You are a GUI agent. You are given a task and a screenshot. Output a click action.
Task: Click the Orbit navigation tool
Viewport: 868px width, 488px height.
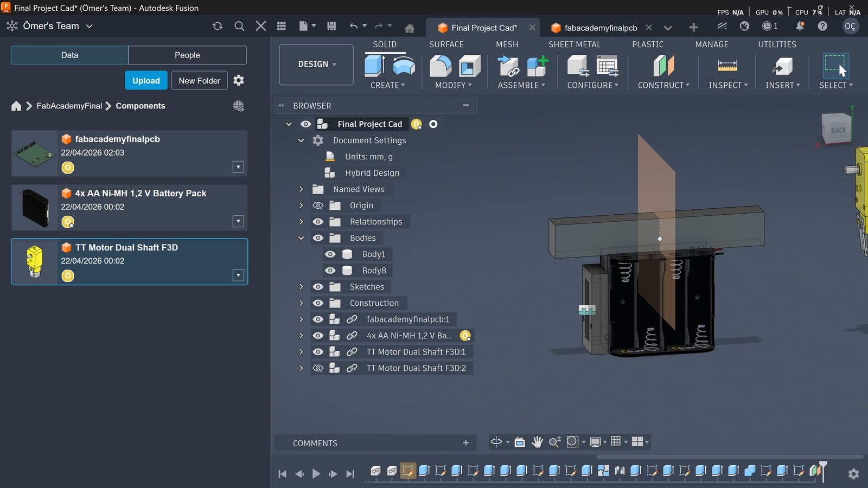[x=496, y=442]
